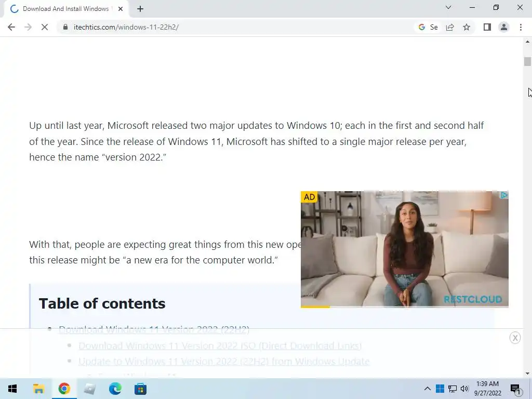The width and height of the screenshot is (532, 399).
Task: Open the clock showing 1:39 AM
Action: (487, 389)
